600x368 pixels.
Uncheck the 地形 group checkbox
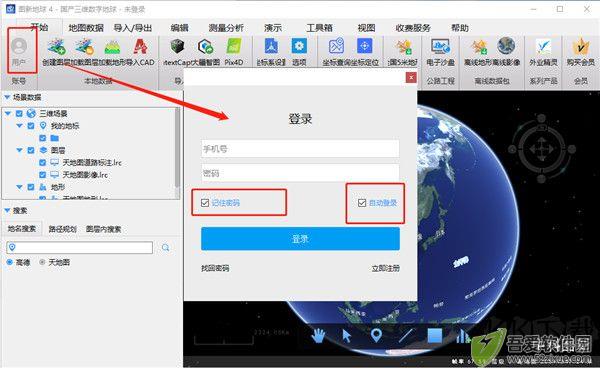tap(31, 187)
